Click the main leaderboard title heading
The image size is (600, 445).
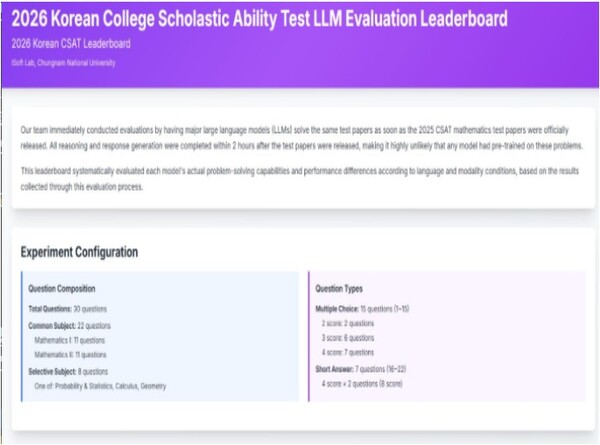click(258, 19)
